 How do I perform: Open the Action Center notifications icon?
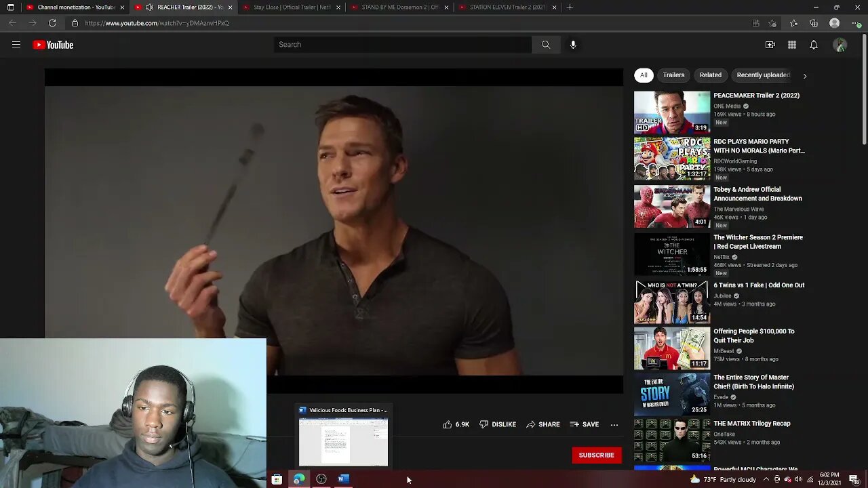(x=854, y=480)
